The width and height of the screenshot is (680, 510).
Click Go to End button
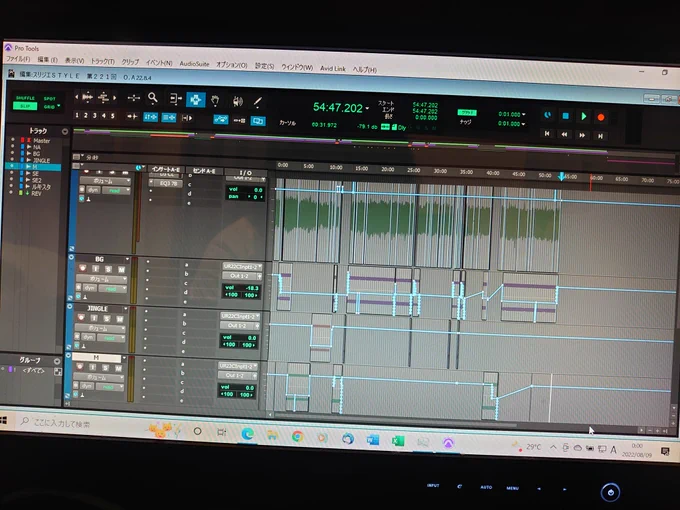point(600,136)
